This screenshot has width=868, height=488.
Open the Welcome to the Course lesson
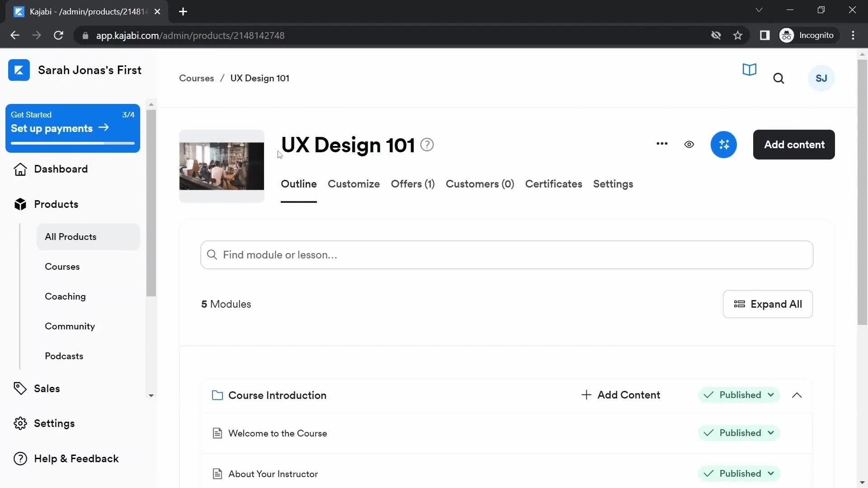coord(278,433)
